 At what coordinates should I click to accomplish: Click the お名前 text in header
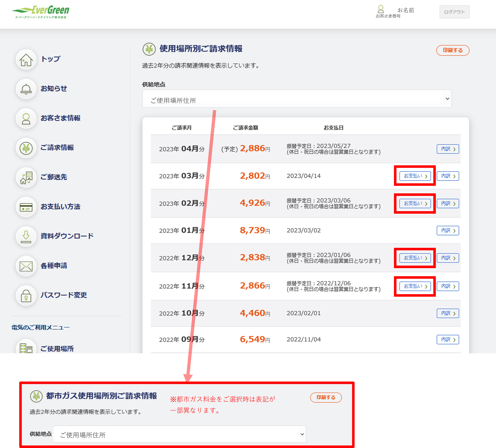pos(406,10)
